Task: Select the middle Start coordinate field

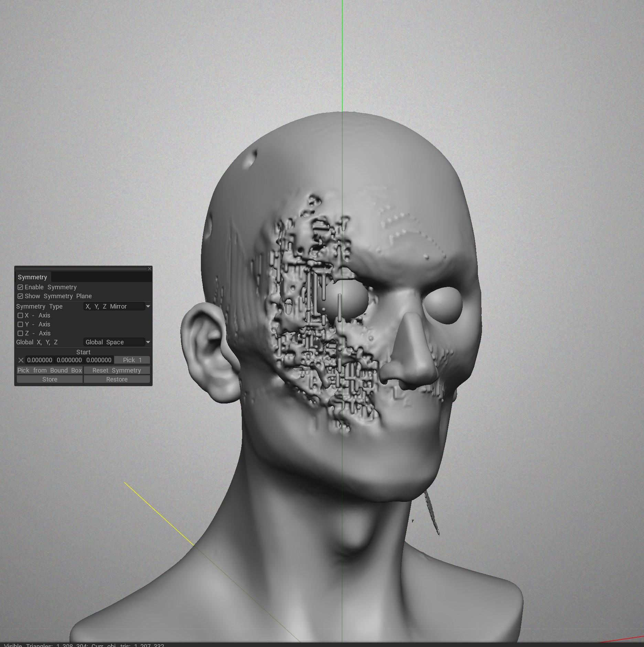Action: pyautogui.click(x=69, y=360)
